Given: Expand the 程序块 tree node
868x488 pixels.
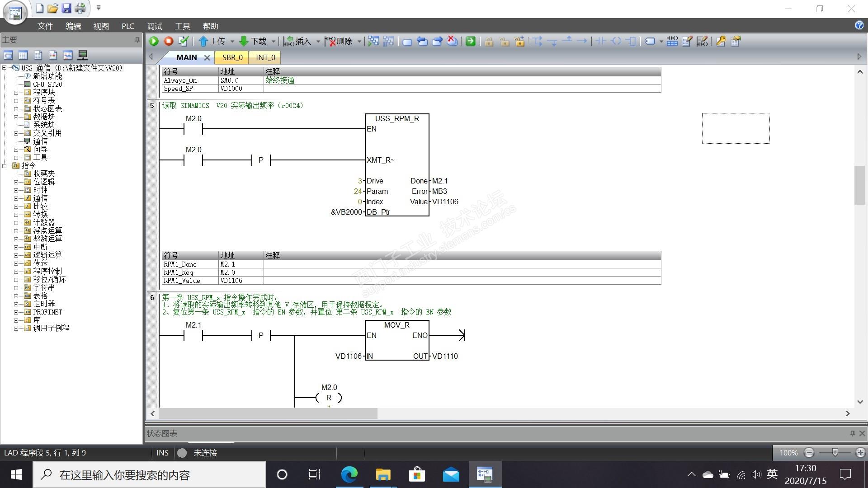Looking at the screenshot, I should point(16,93).
